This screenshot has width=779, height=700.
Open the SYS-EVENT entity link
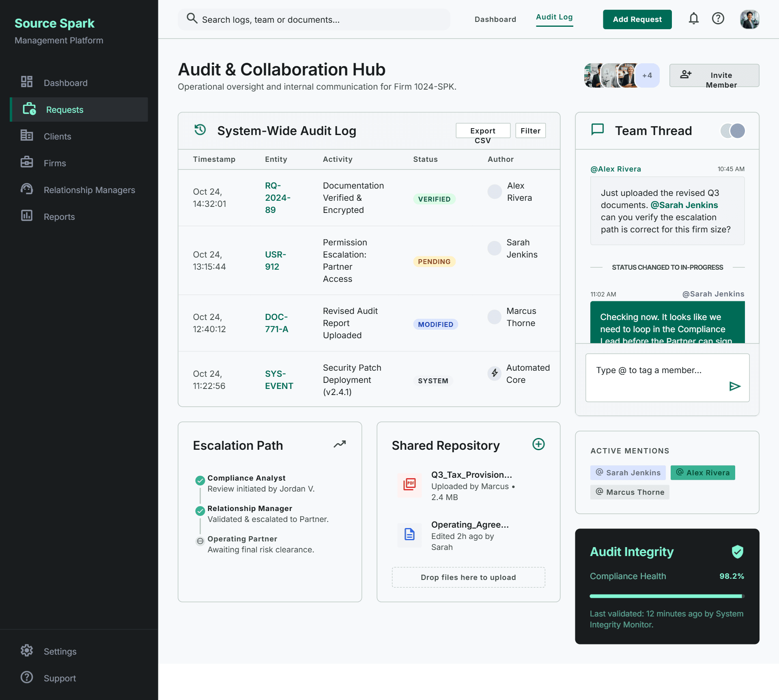[x=279, y=380]
